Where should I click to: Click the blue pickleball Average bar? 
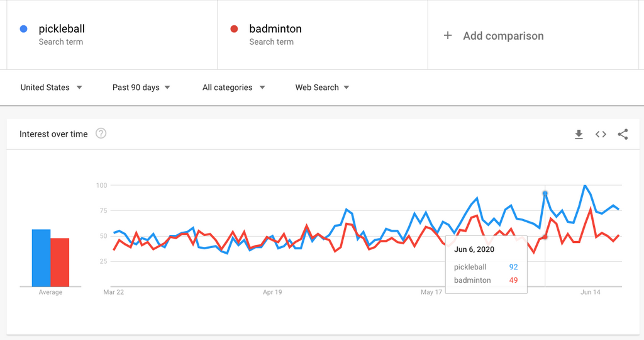pos(42,258)
